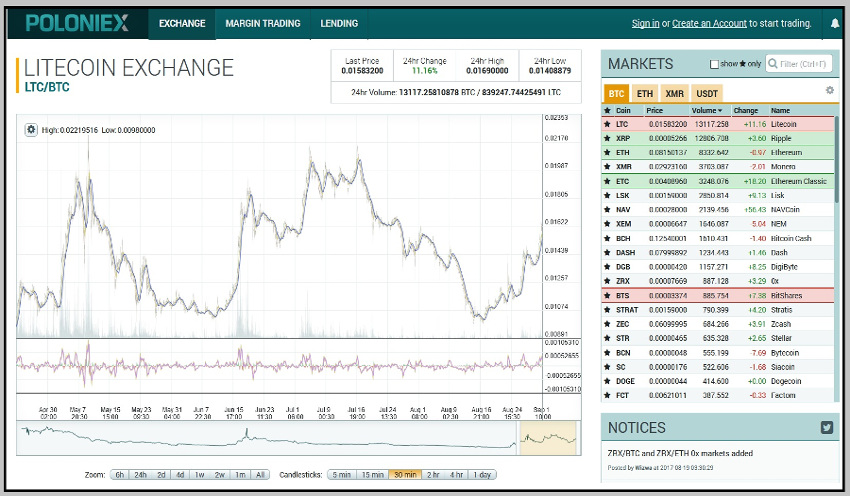Star the XMR Monero market row
This screenshot has height=496, width=850.
607,166
